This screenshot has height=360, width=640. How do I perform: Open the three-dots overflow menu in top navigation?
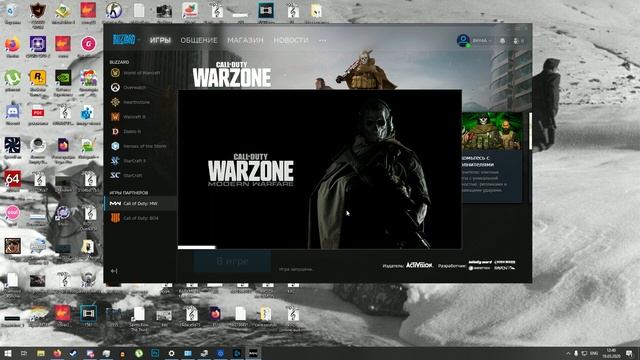(x=322, y=40)
